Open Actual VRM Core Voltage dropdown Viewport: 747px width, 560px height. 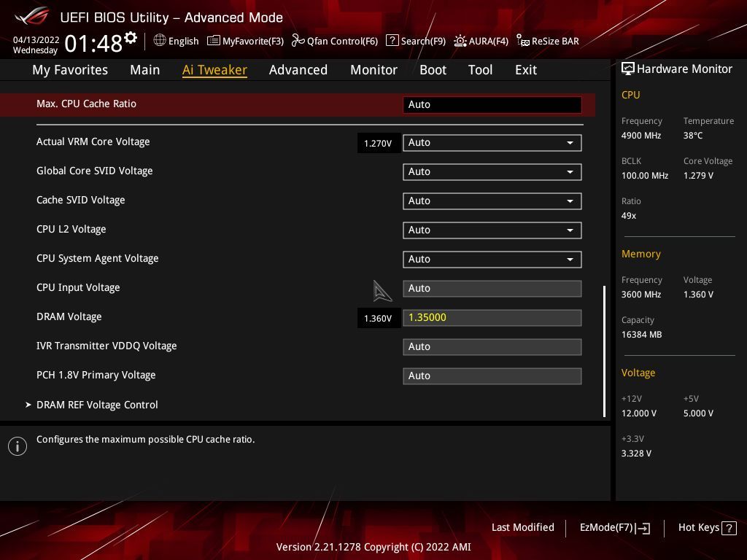[x=492, y=143]
